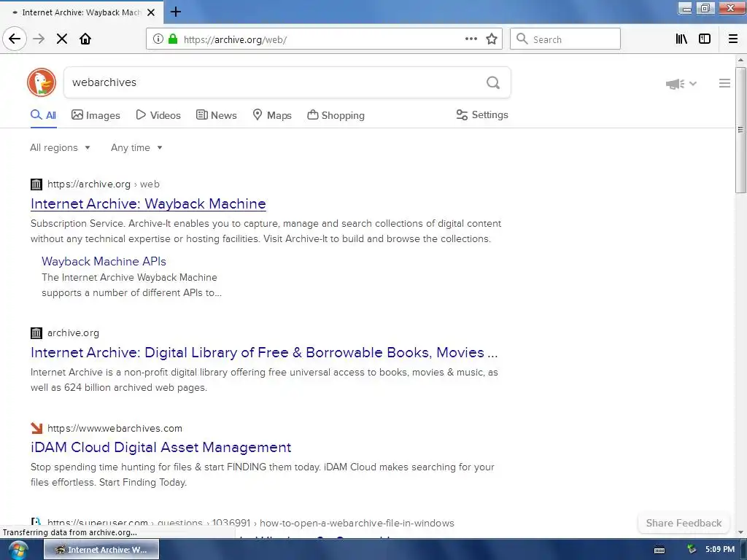
Task: Close the Internet Archive browser tab
Action: pyautogui.click(x=151, y=12)
